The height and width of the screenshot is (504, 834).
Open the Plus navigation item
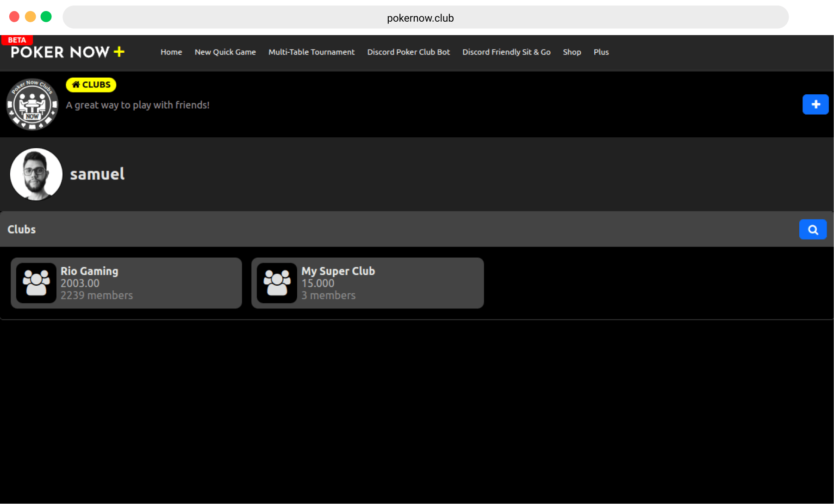601,52
